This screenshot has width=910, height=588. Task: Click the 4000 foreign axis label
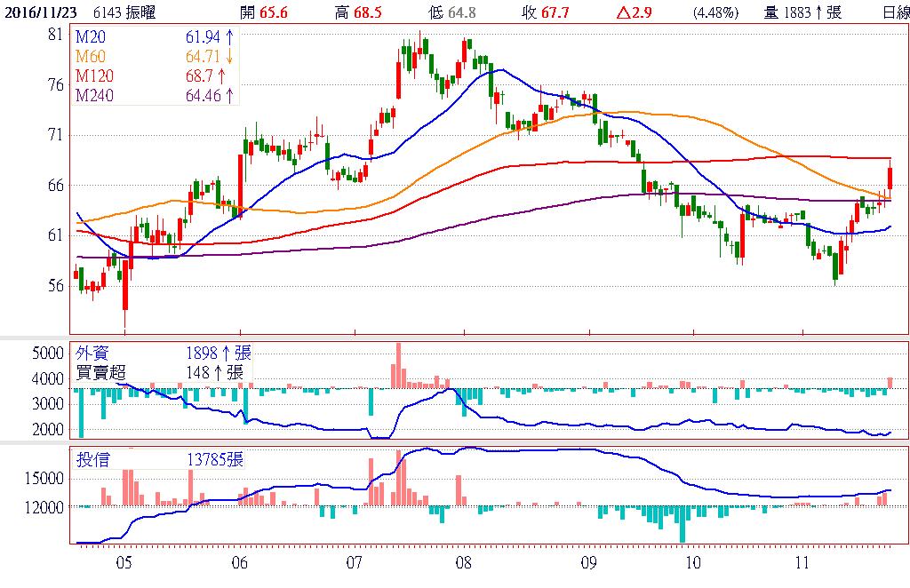click(48, 378)
